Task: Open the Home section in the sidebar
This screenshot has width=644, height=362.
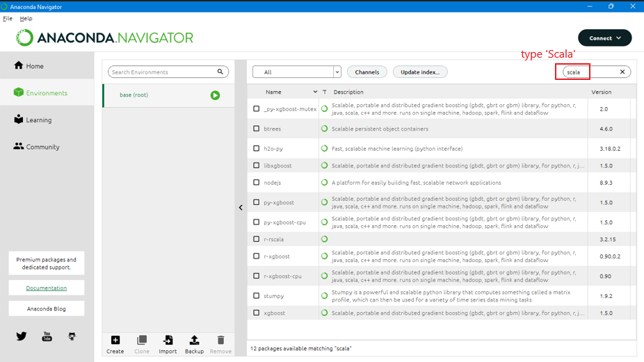Action: pos(29,66)
